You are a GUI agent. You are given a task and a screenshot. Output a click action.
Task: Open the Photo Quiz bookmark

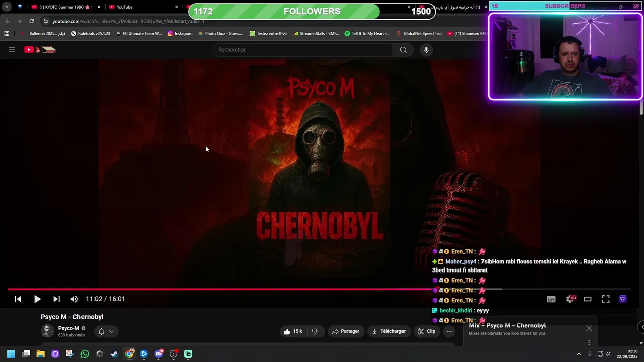[x=220, y=34]
